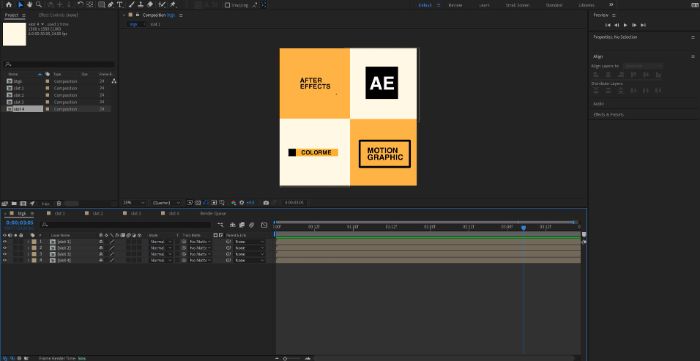
Task: Click the project item thumbnail preview
Action: coord(14,34)
